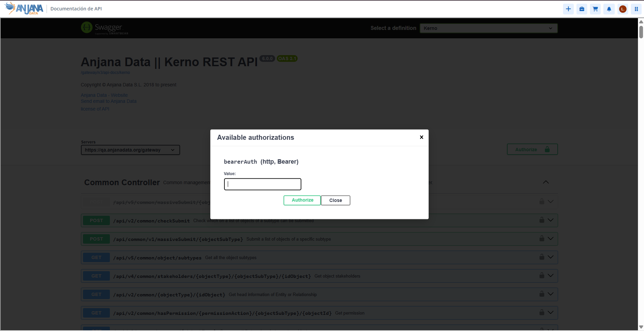644x331 pixels.
Task: Click the Available authorizations dialog title
Action: click(256, 137)
